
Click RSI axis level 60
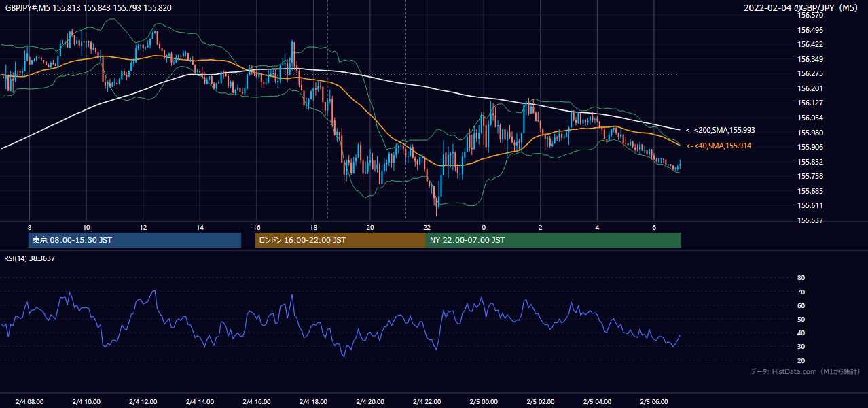[801, 305]
